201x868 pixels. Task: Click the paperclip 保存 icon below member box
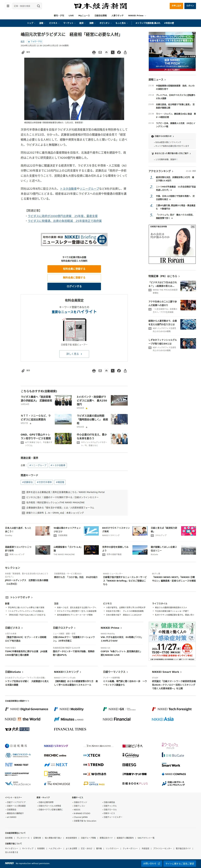point(23,371)
